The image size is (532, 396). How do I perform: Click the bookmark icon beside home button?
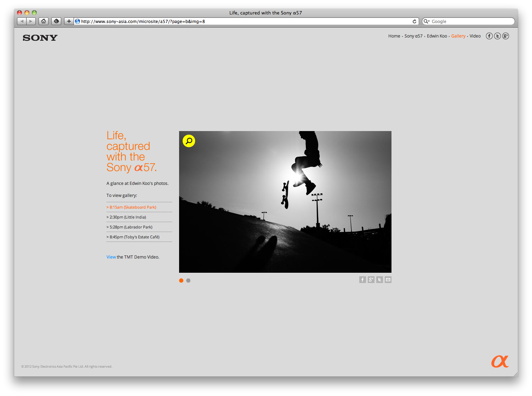(x=56, y=21)
